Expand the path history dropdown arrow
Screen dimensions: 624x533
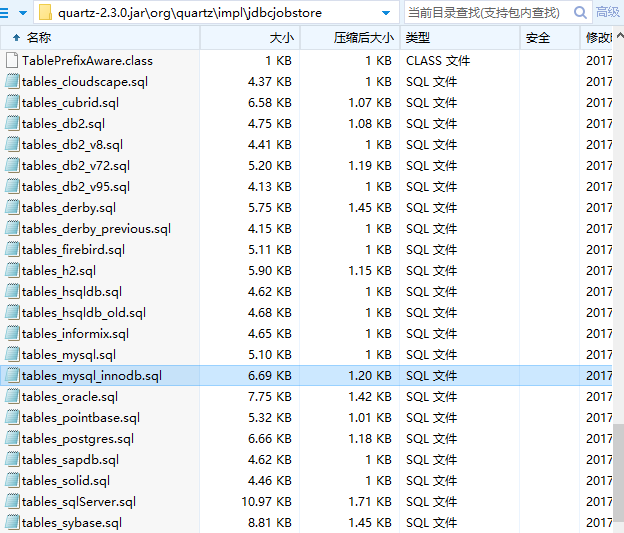(x=386, y=13)
